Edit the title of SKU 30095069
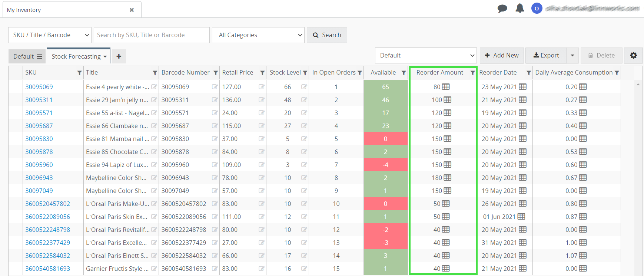 point(154,87)
